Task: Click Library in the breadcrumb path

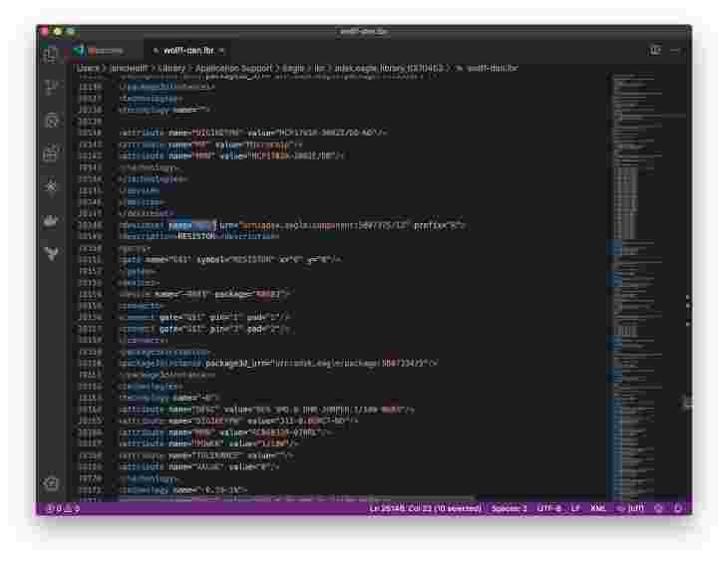Action: (x=157, y=68)
